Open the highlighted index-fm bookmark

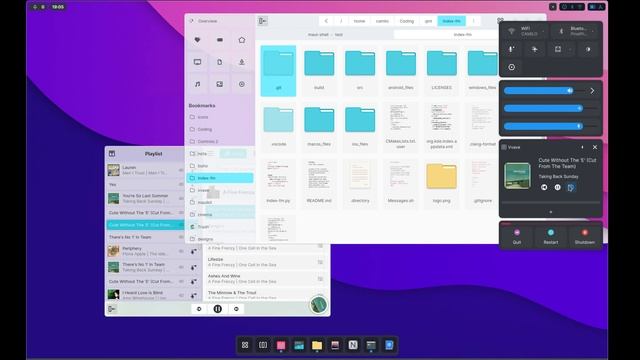(x=220, y=178)
